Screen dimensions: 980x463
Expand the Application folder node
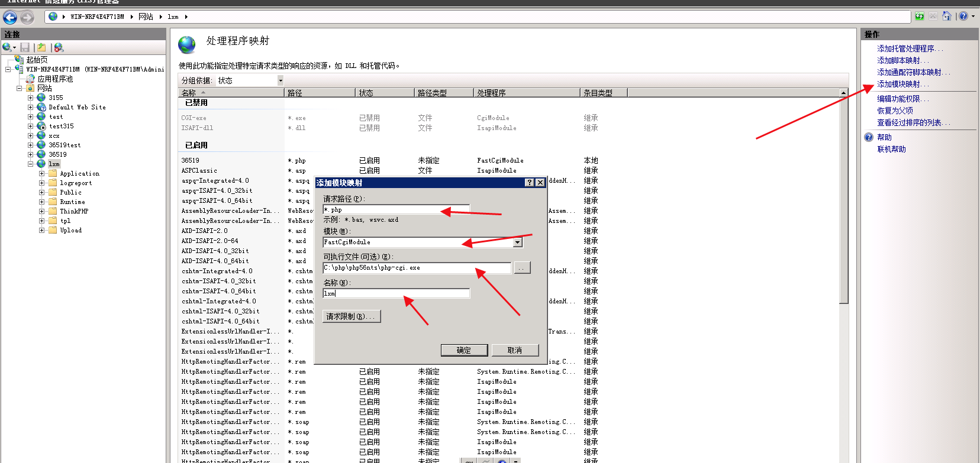42,173
